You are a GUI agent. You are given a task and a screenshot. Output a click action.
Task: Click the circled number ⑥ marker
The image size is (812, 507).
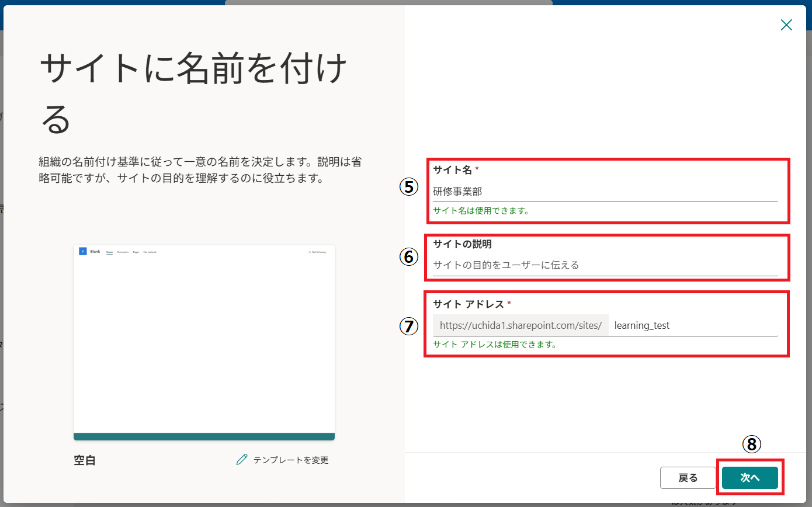coord(410,256)
